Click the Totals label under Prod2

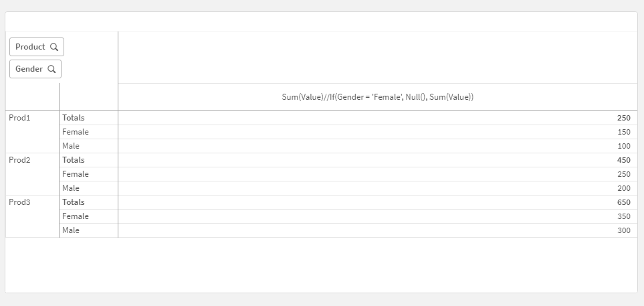pos(74,160)
